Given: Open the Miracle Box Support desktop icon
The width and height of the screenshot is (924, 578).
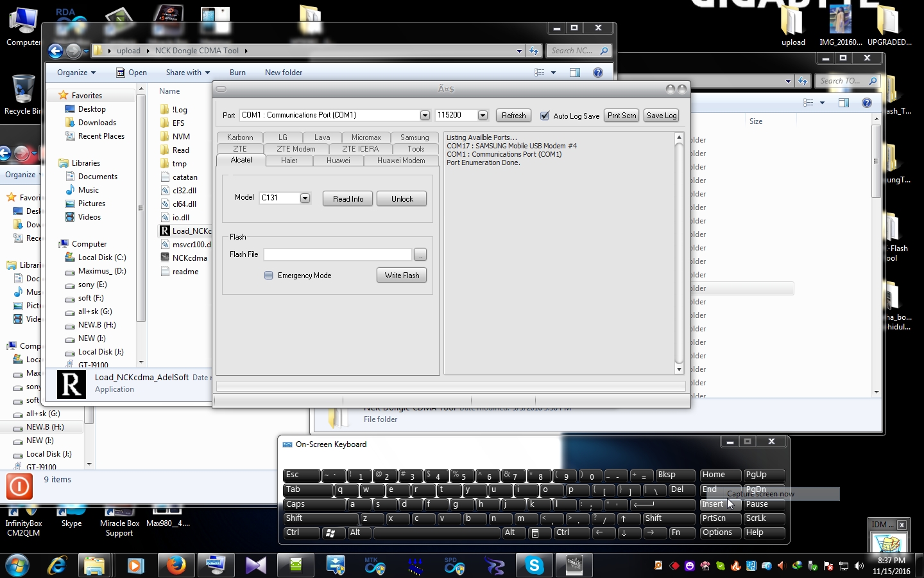Looking at the screenshot, I should coord(119,521).
